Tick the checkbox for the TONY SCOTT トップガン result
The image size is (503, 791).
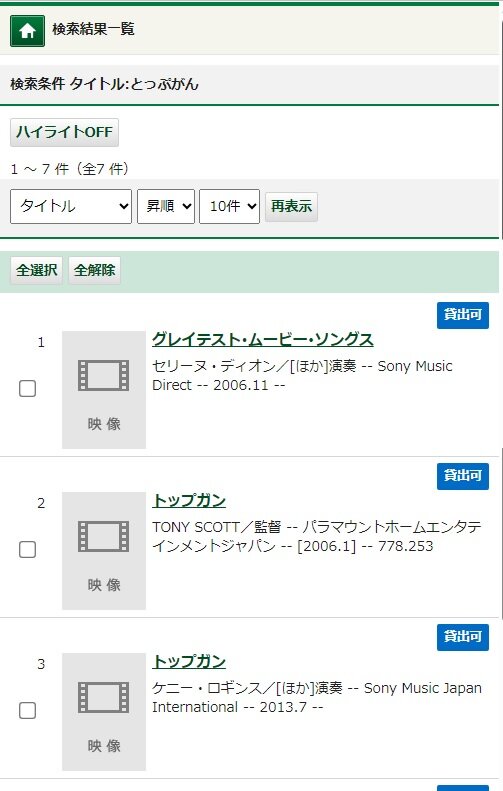[x=27, y=549]
